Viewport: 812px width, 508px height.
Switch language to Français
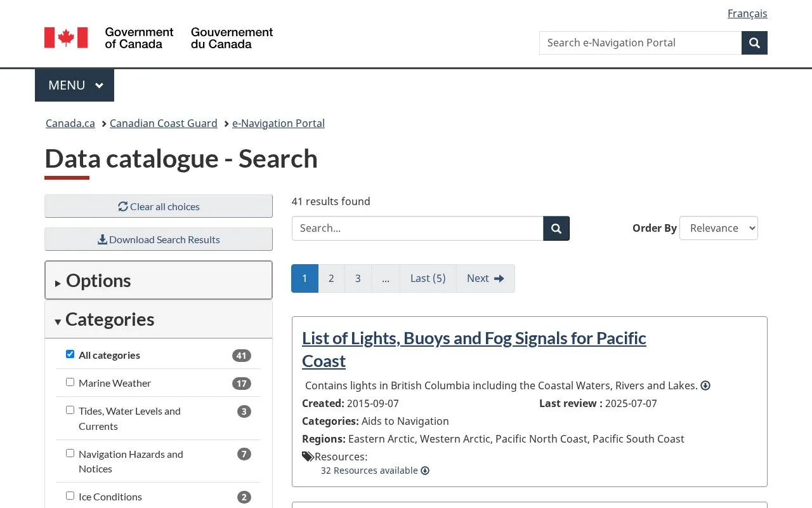[747, 13]
